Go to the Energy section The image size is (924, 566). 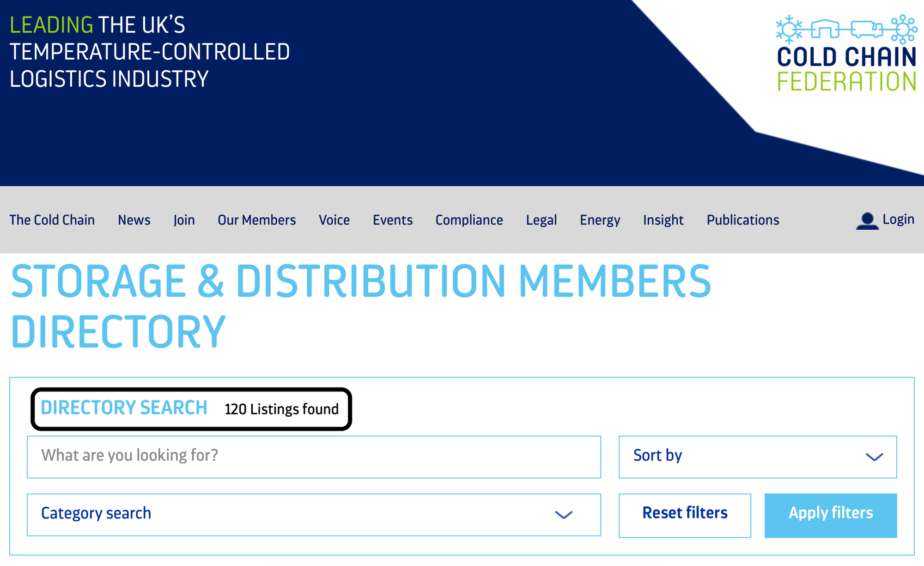click(x=600, y=220)
